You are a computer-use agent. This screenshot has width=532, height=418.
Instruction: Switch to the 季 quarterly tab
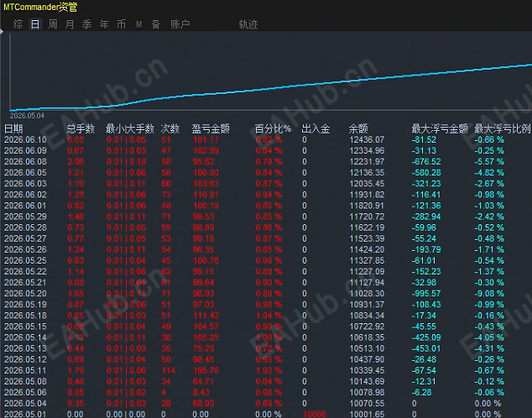coord(87,24)
